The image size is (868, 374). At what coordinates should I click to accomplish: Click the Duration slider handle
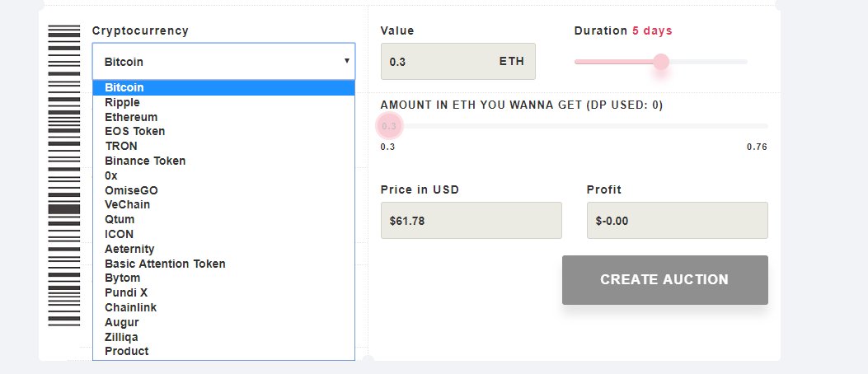tap(660, 62)
